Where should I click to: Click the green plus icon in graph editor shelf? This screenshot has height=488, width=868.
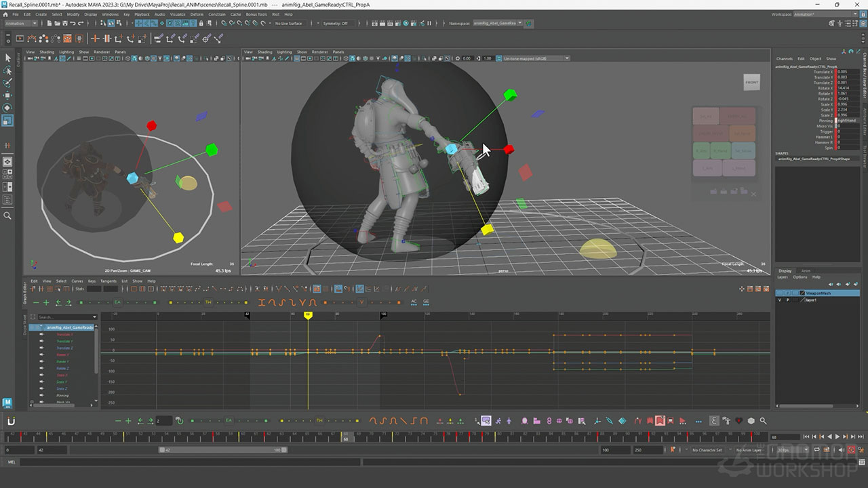(x=46, y=302)
